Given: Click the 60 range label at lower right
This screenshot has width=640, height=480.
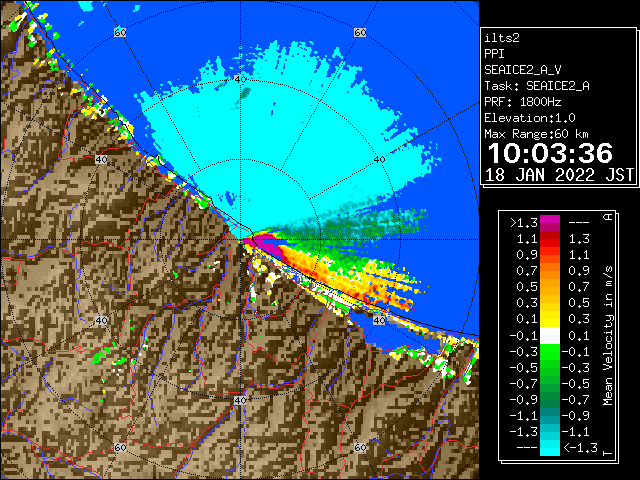Looking at the screenshot, I should click(x=360, y=448).
